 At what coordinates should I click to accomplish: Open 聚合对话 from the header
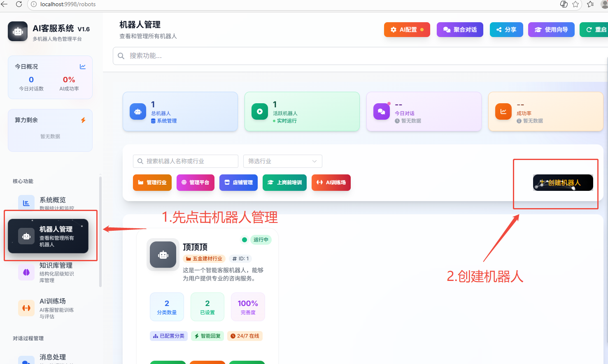pos(460,30)
